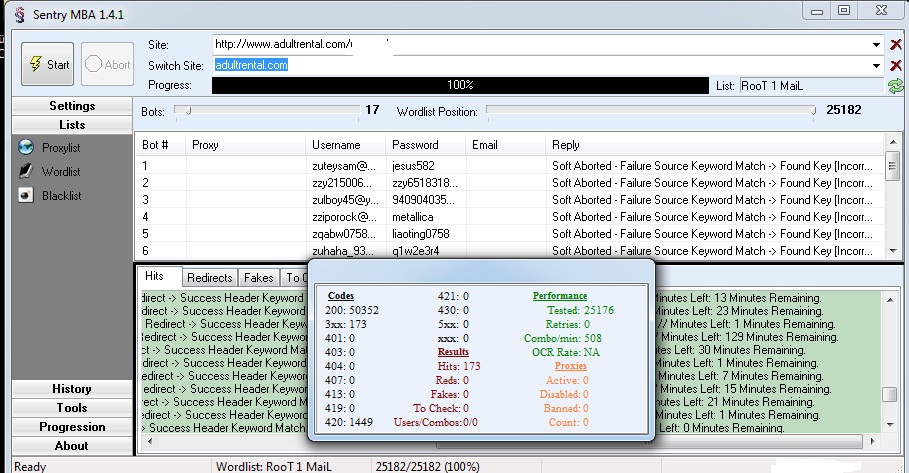
Task: Switch to the Fakes tab
Action: pos(259,278)
